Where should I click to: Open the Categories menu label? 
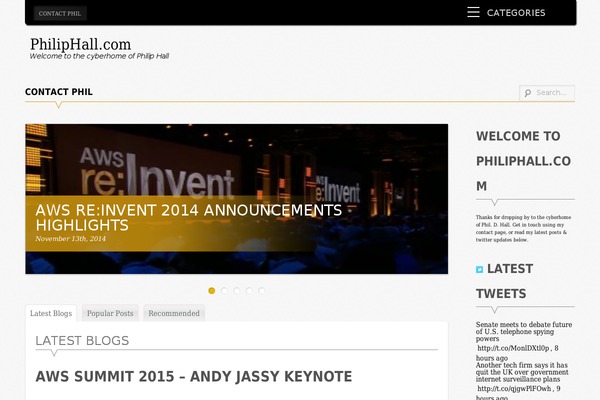(x=516, y=13)
